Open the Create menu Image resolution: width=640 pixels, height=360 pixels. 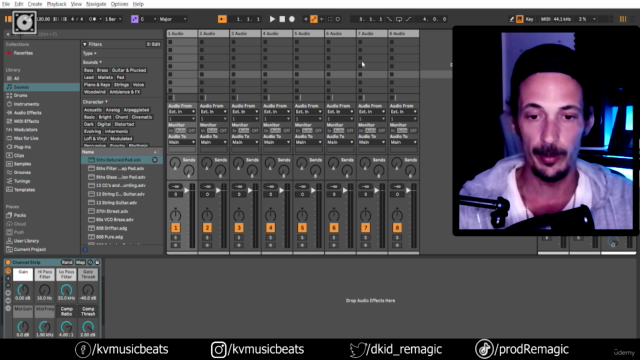pos(35,4)
